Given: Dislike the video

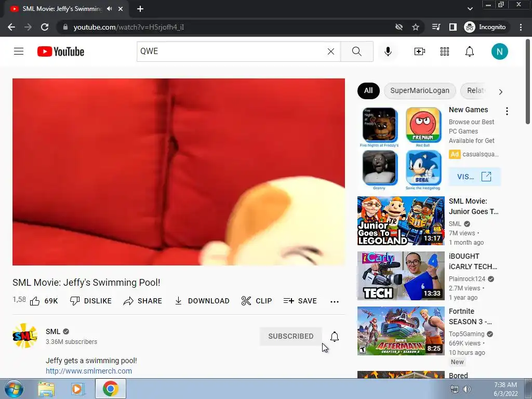Looking at the screenshot, I should coord(90,301).
